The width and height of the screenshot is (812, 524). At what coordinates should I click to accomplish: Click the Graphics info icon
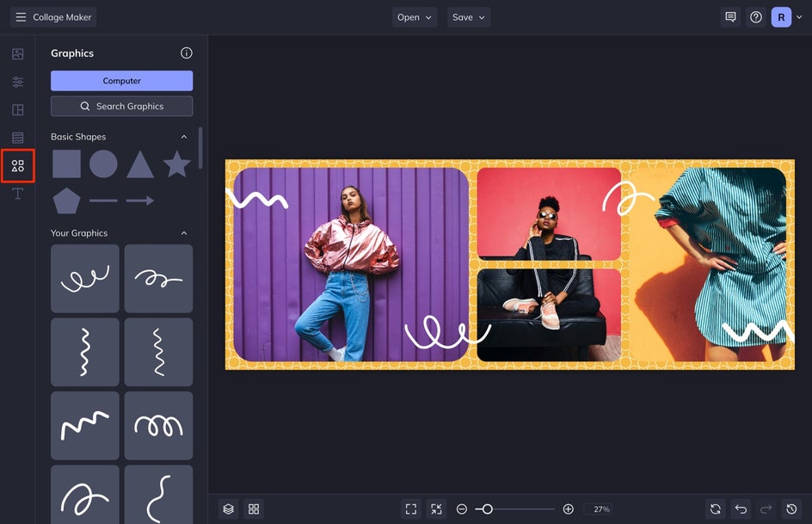(x=187, y=52)
